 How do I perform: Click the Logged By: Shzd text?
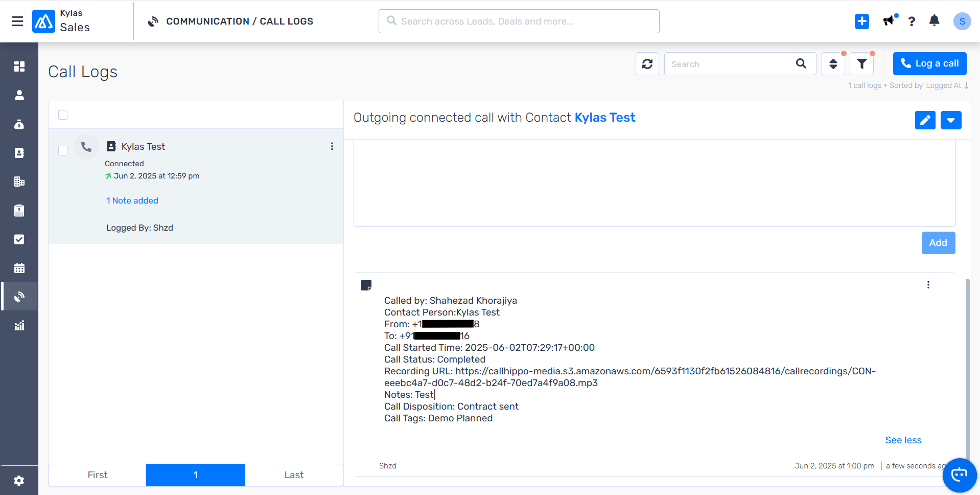[139, 228]
